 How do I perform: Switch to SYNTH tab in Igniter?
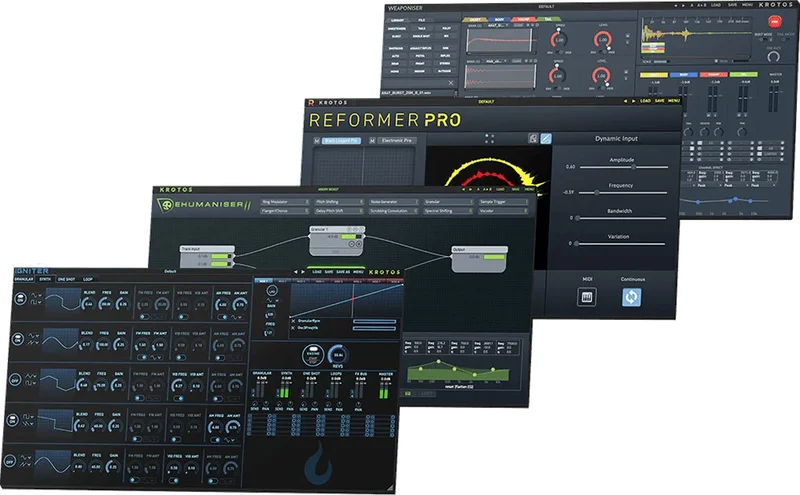[x=45, y=280]
